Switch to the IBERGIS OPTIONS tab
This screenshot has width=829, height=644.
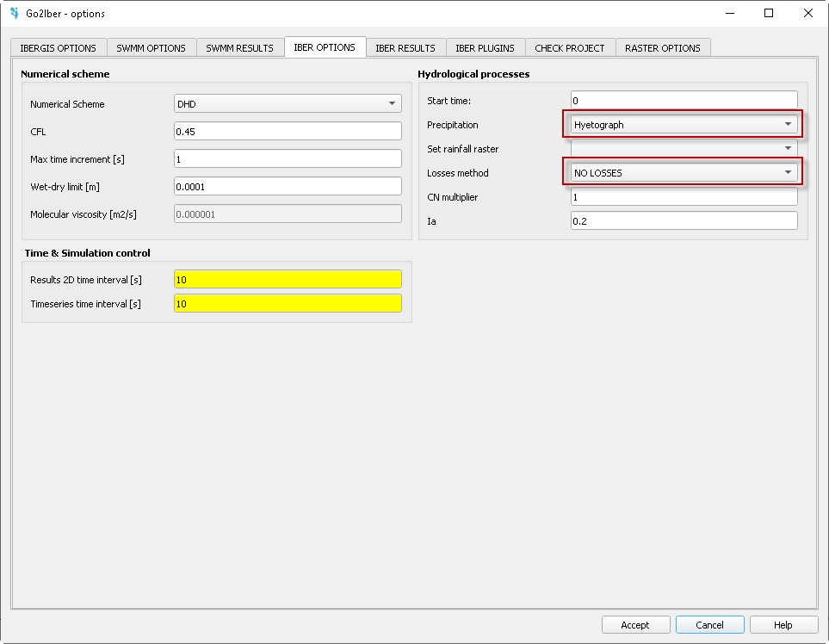(59, 48)
